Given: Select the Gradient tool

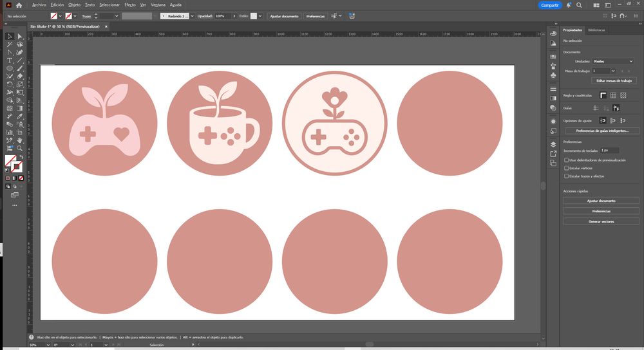Looking at the screenshot, I should coord(19,108).
